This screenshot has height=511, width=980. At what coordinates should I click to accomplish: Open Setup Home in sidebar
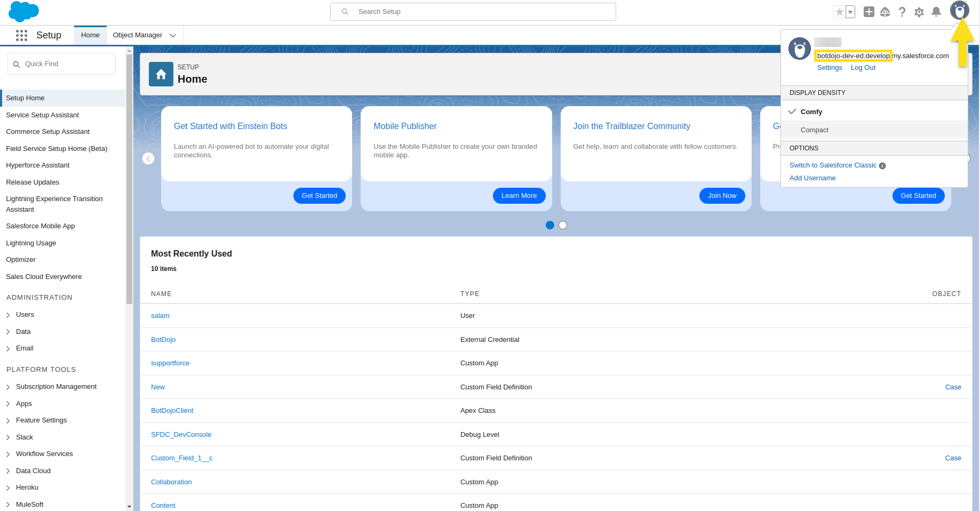[x=63, y=98]
